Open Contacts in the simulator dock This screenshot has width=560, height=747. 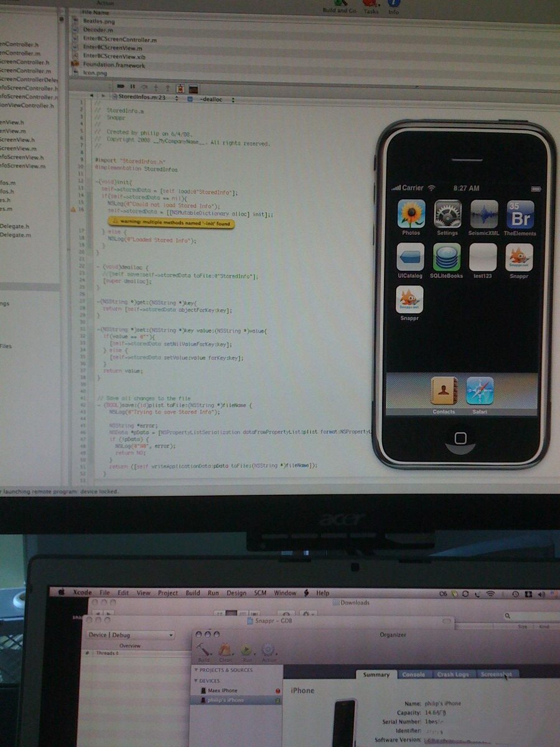tap(444, 392)
